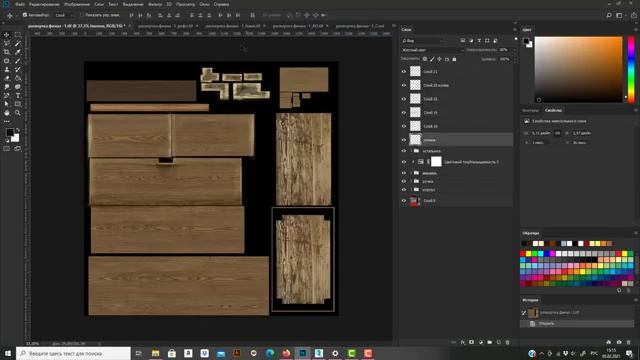Open layer filter type dropdown

423,41
